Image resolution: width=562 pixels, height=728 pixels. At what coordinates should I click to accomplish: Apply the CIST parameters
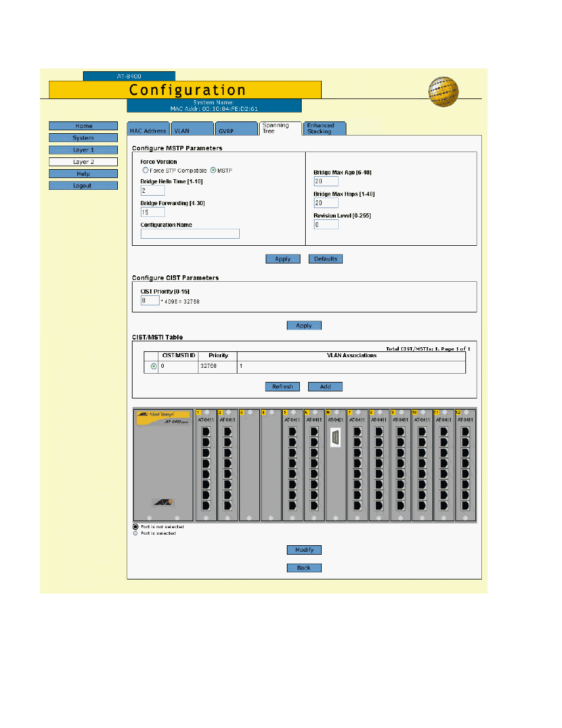pyautogui.click(x=304, y=325)
